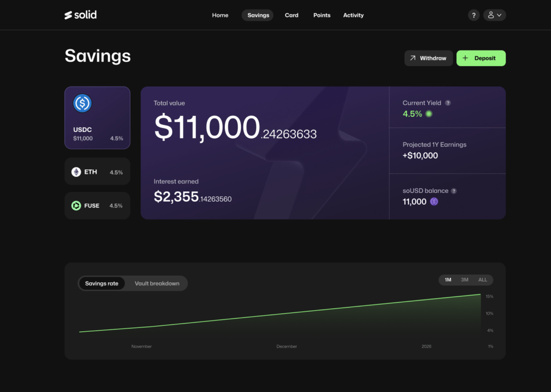
Task: Open the user account dropdown
Action: 495,15
